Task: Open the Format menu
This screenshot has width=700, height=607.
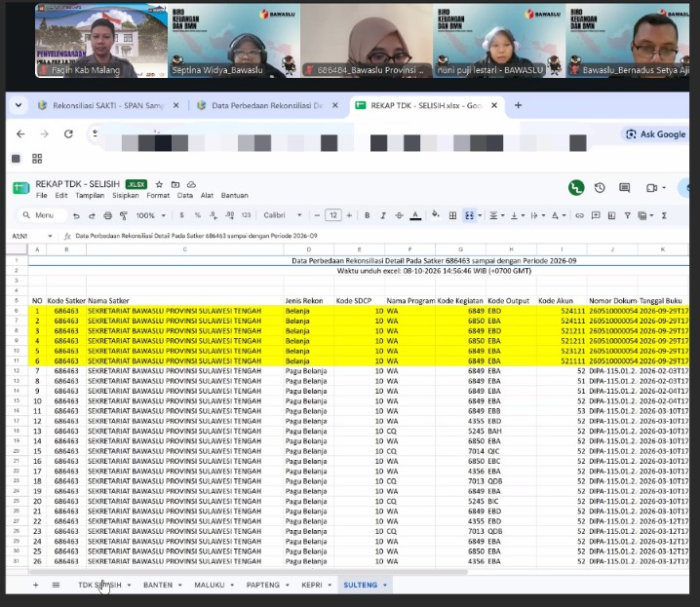Action: pos(158,195)
